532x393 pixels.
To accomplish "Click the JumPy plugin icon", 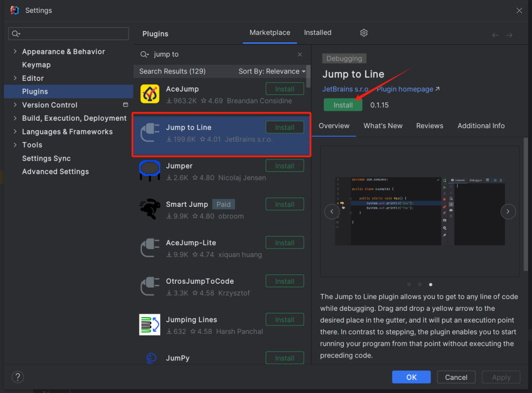I will pyautogui.click(x=150, y=359).
